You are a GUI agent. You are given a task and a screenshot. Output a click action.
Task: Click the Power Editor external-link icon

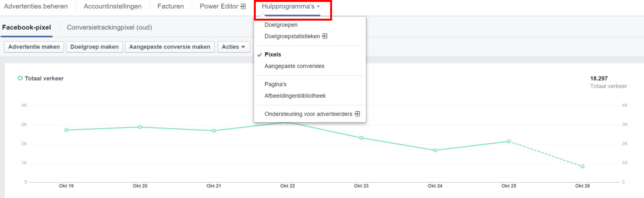point(243,7)
